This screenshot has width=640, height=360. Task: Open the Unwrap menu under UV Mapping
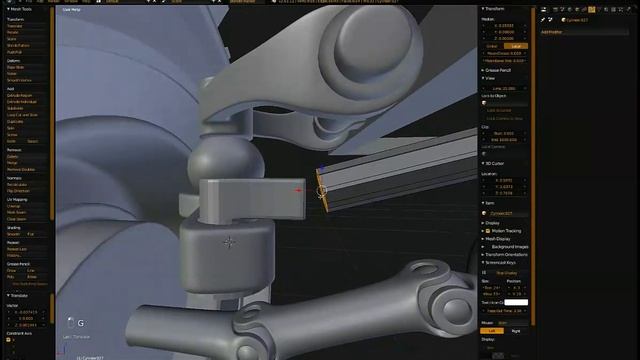coord(27,206)
